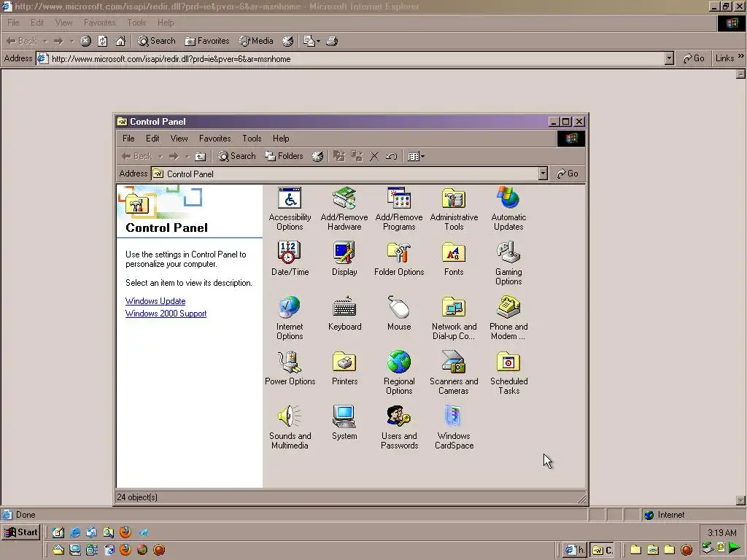Expand the Links toolbar chevron in Internet Explorer
This screenshot has height=560, width=747.
pos(740,57)
